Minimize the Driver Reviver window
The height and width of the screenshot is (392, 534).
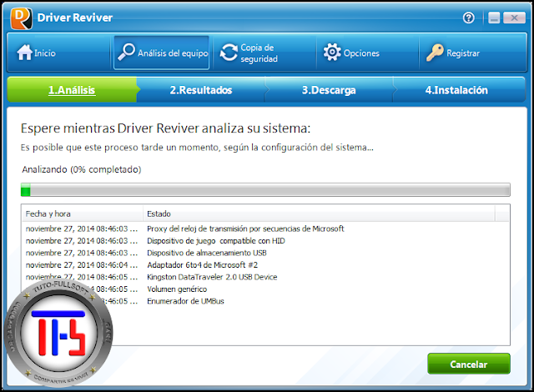click(494, 18)
